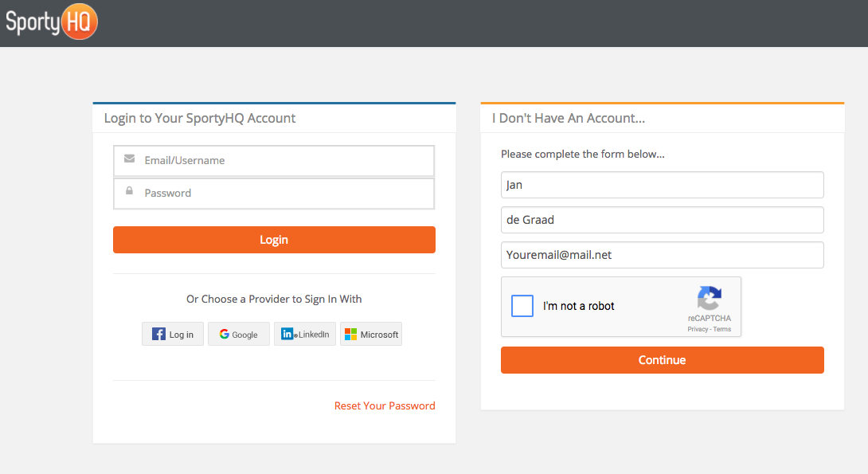Focus the Password input field
Image resolution: width=868 pixels, height=474 pixels.
coord(274,194)
